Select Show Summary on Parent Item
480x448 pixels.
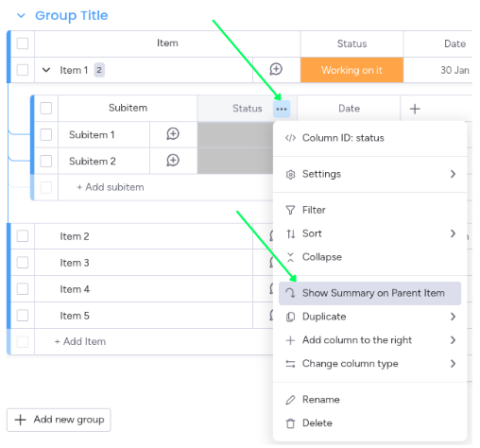pyautogui.click(x=369, y=293)
